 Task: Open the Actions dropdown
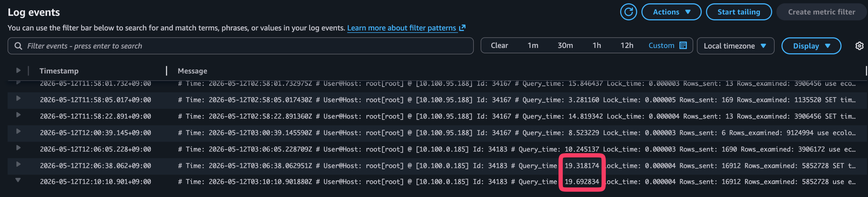point(671,12)
